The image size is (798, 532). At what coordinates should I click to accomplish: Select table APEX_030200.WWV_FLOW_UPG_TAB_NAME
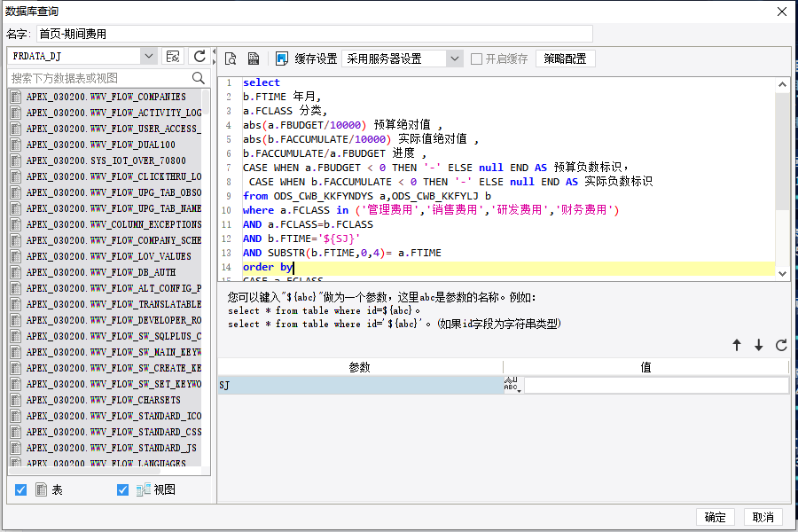coord(106,208)
